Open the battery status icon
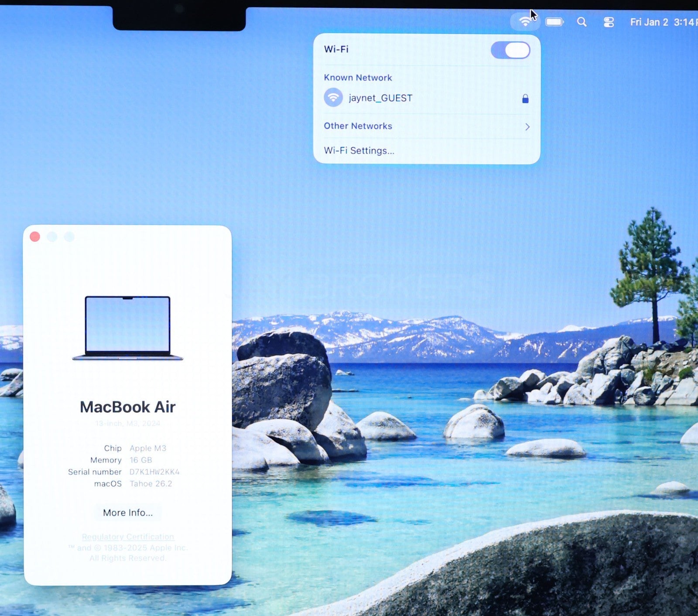698x616 pixels. coord(554,22)
